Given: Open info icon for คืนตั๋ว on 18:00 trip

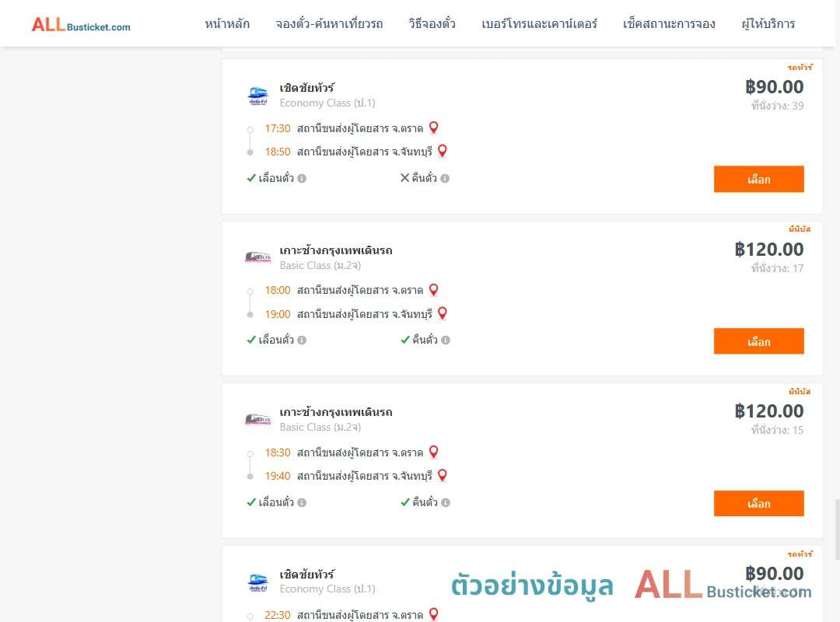Looking at the screenshot, I should 446,341.
